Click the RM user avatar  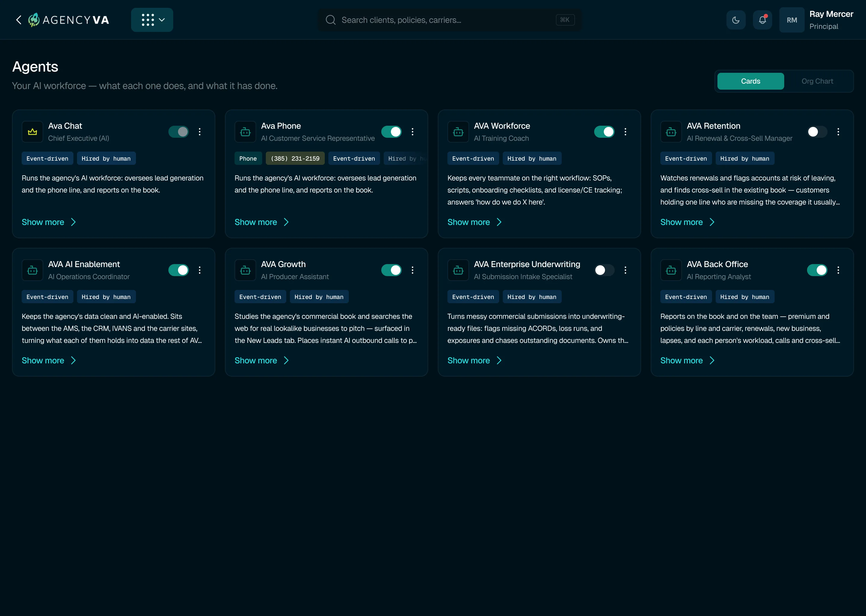(x=792, y=20)
